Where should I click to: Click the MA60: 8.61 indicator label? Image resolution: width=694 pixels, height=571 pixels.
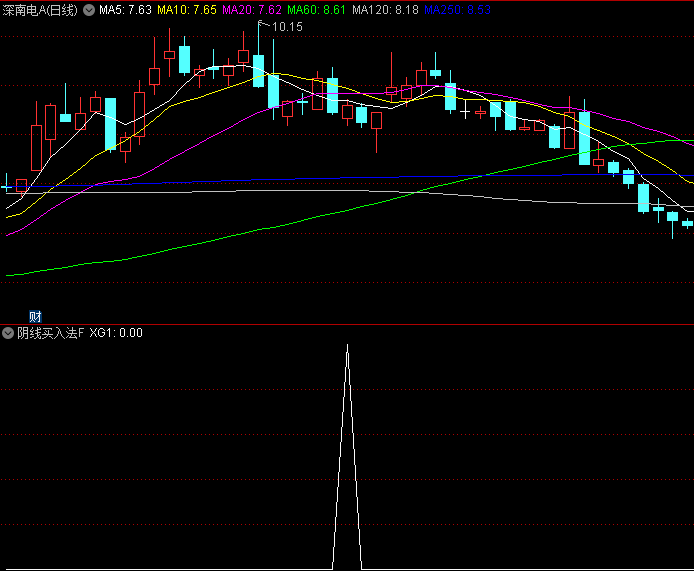(316, 10)
